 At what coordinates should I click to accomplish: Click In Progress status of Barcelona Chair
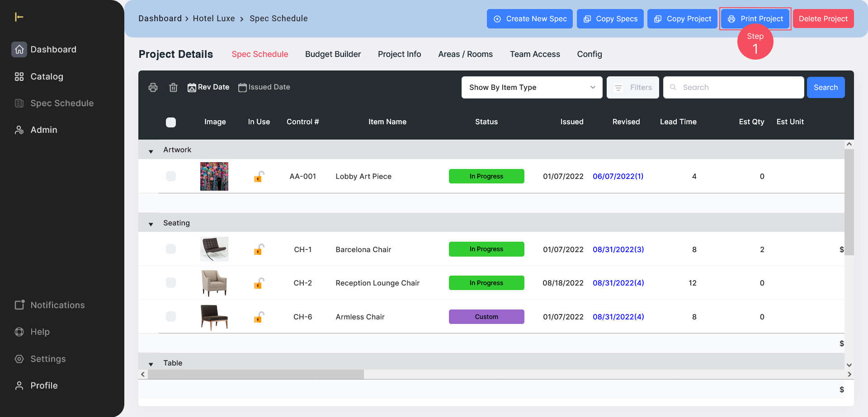pos(486,249)
